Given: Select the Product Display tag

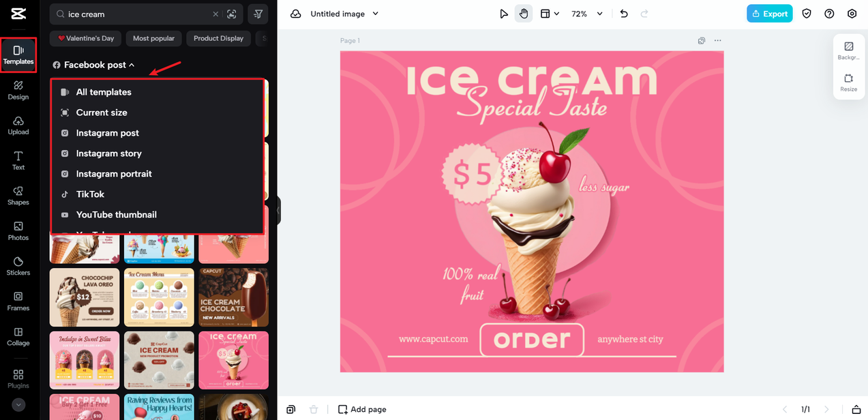Looking at the screenshot, I should pos(218,38).
